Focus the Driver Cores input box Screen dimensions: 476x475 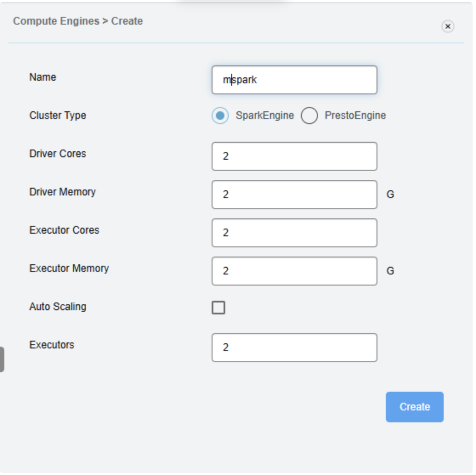(294, 156)
